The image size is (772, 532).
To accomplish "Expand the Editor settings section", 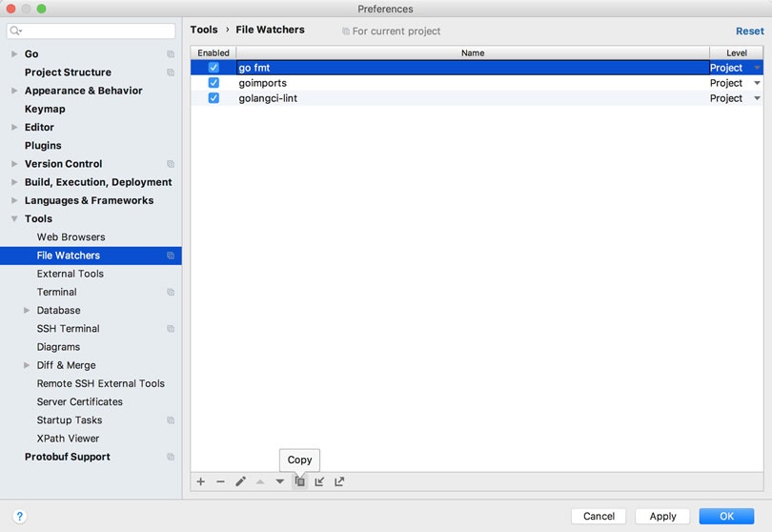I will click(x=14, y=127).
